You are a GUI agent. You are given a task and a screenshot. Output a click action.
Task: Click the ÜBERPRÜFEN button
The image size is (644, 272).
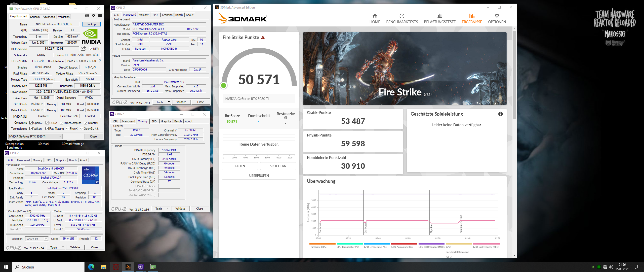[x=259, y=176]
